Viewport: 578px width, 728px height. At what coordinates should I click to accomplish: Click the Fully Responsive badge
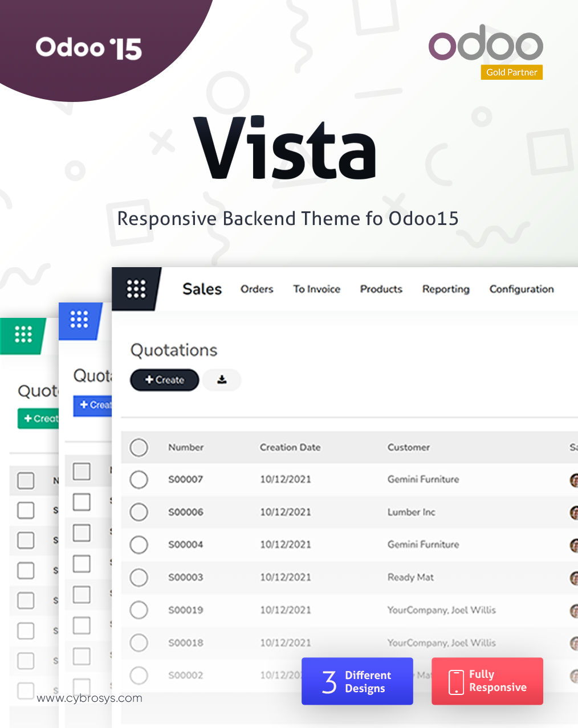point(487,681)
